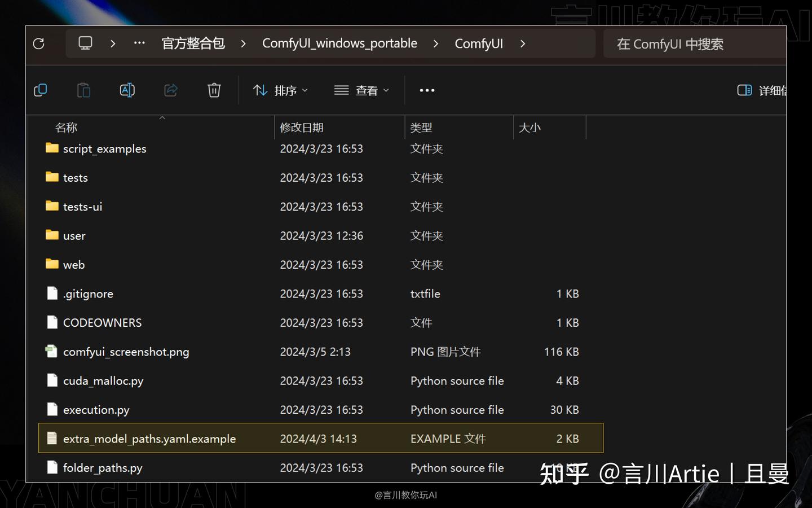Image resolution: width=812 pixels, height=508 pixels.
Task: Click the PNG 图片文件 type cell
Action: coord(445,352)
